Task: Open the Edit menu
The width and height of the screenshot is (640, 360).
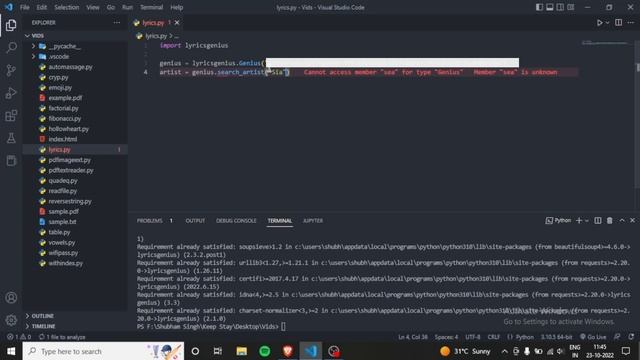Action: (41, 7)
